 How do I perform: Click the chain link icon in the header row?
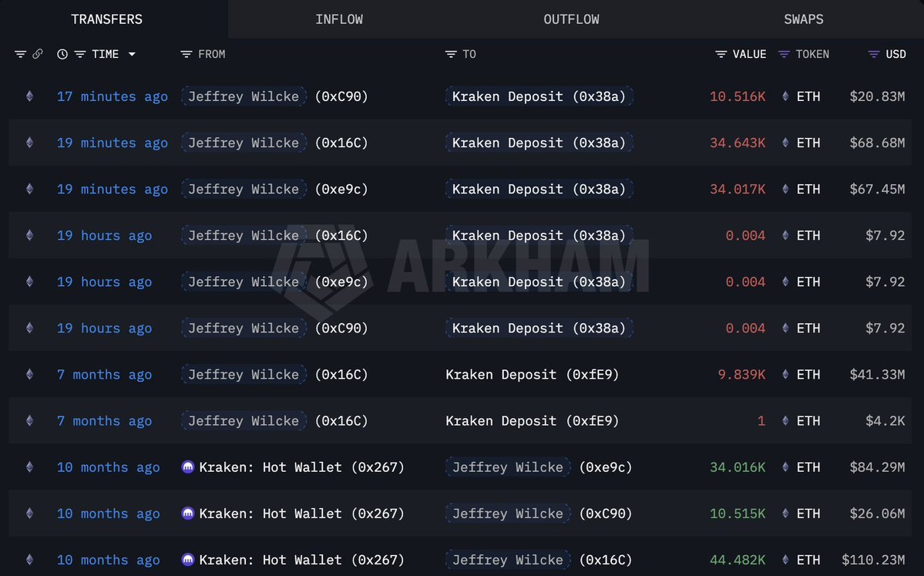[38, 54]
